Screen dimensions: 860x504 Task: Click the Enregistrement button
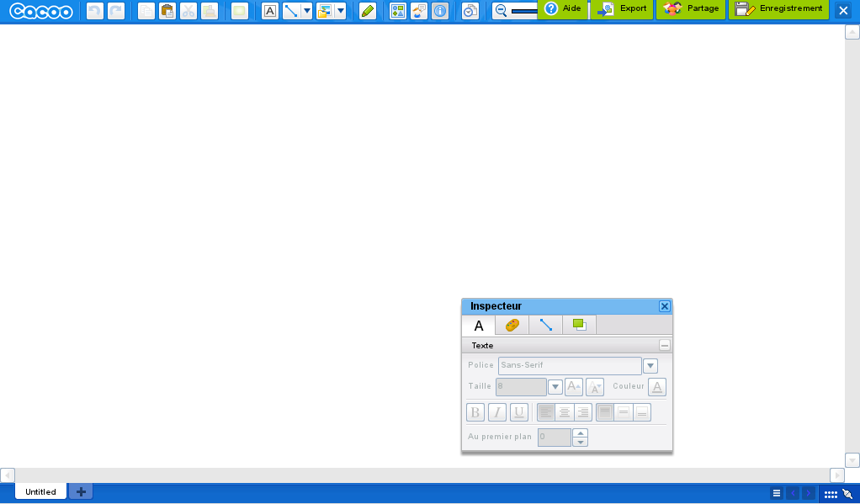(x=778, y=9)
